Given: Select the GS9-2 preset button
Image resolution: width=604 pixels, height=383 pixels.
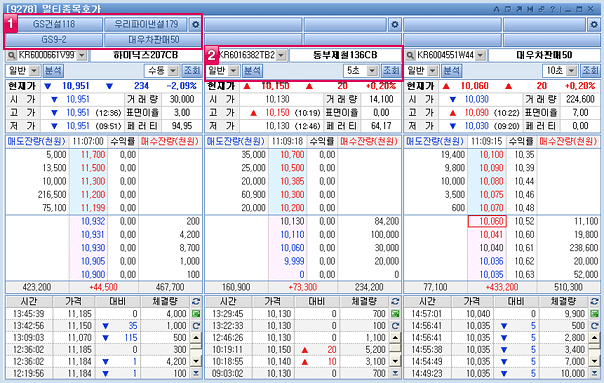Looking at the screenshot, I should coord(54,40).
